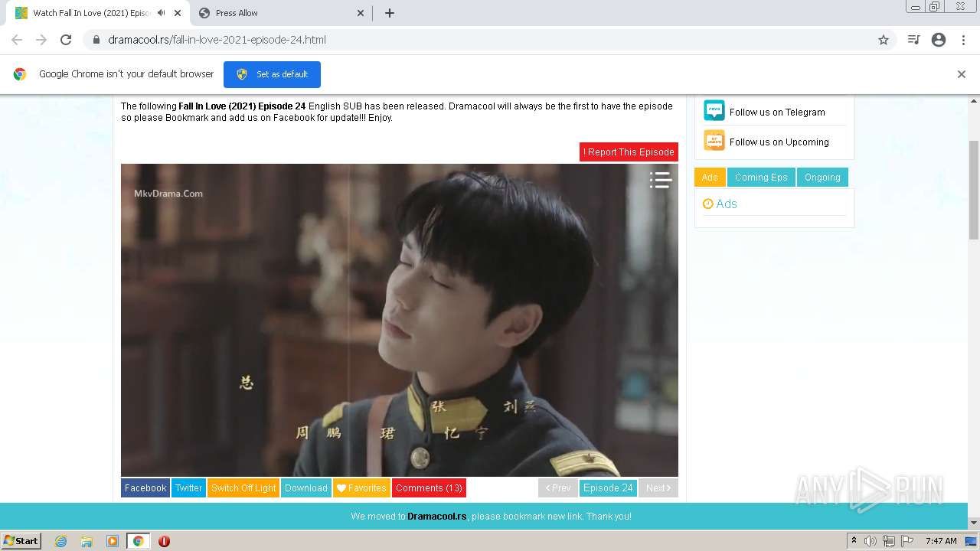Viewport: 980px width, 551px height.
Task: Reload the current page
Action: [66, 40]
